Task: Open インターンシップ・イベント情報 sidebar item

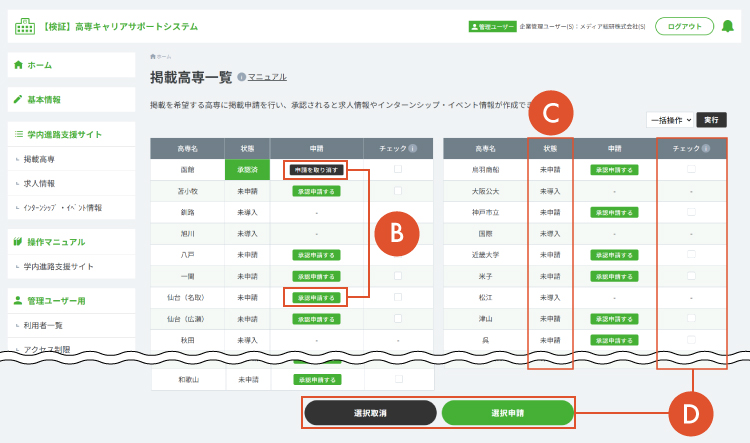Action: (x=62, y=208)
